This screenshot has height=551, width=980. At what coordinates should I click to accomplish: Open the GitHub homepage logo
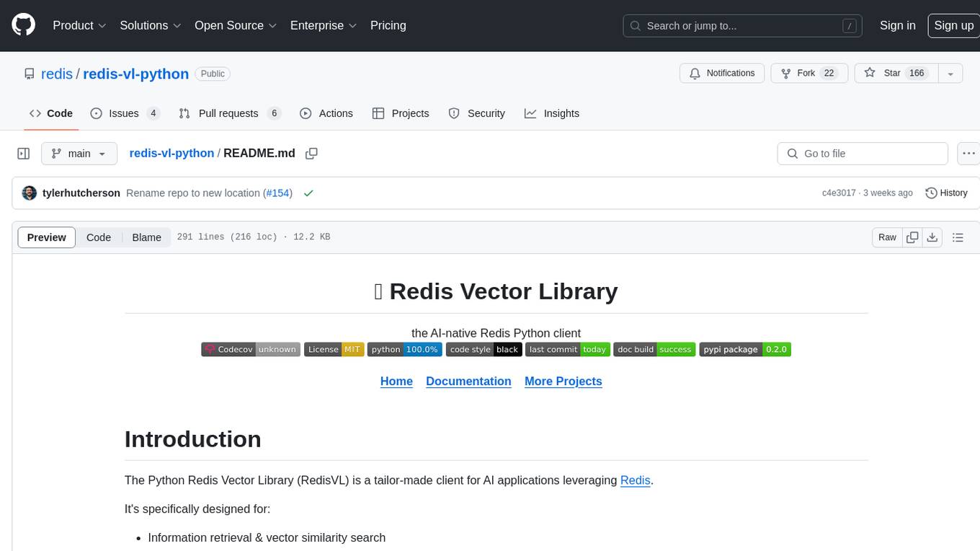coord(23,25)
